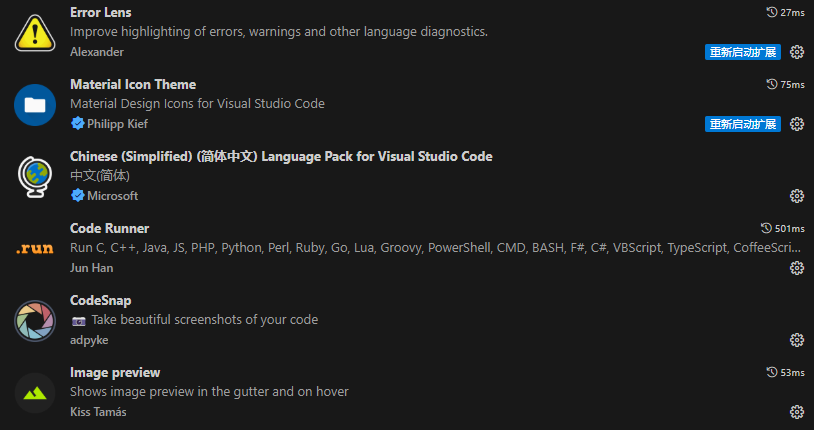The image size is (814, 430).
Task: Click Code Runner activation time clock icon
Action: pos(766,228)
